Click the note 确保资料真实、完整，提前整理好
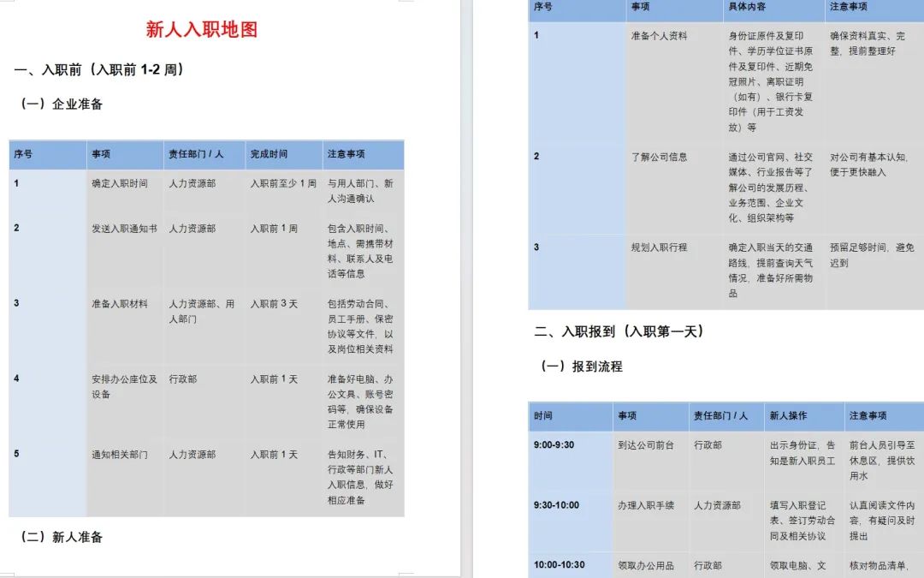The width and height of the screenshot is (924, 578). (x=868, y=44)
